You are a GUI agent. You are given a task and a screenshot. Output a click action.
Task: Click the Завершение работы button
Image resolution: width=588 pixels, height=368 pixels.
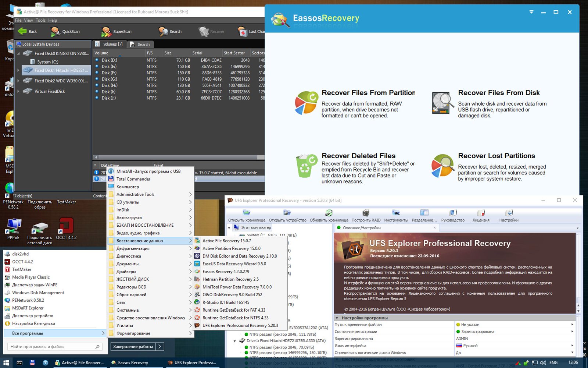click(133, 347)
